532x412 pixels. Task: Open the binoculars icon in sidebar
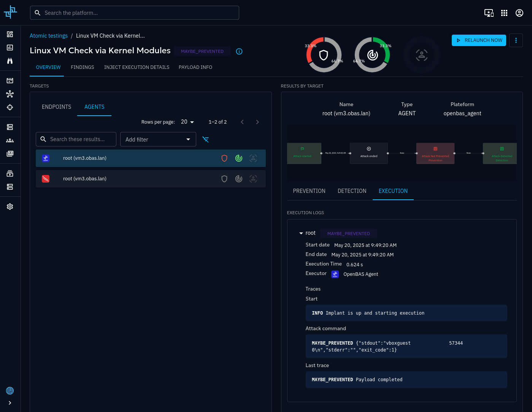tap(10, 61)
